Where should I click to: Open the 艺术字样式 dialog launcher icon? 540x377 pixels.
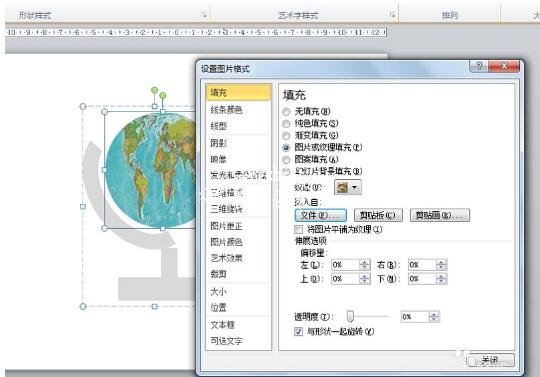point(393,15)
